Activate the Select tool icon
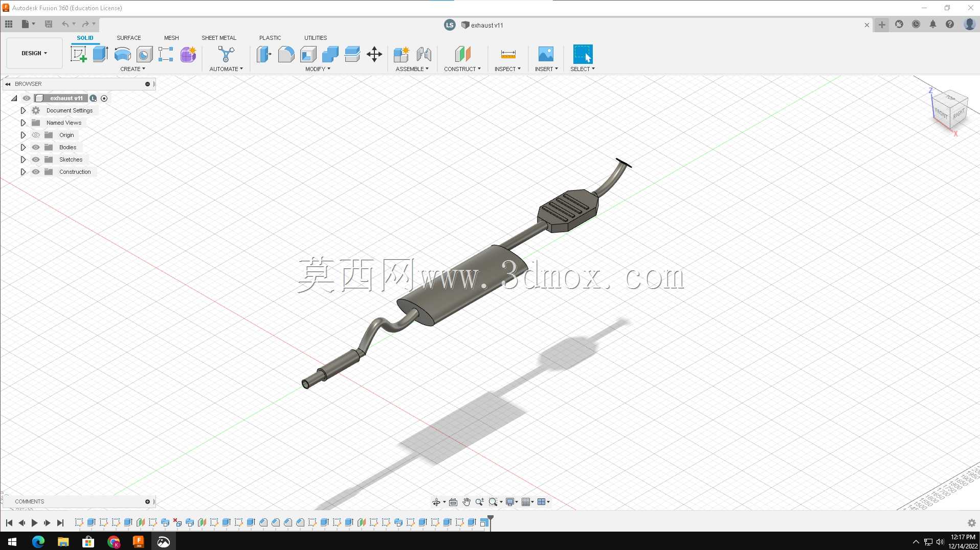Screen dimensions: 980x550 click(583, 54)
